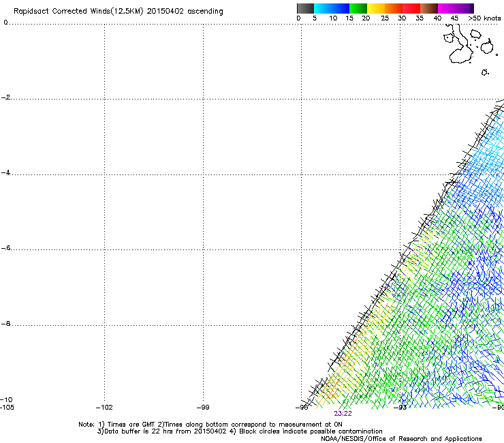Click the -4 latitude axis label
Viewport: 504px width, 443px height.
(x=5, y=172)
